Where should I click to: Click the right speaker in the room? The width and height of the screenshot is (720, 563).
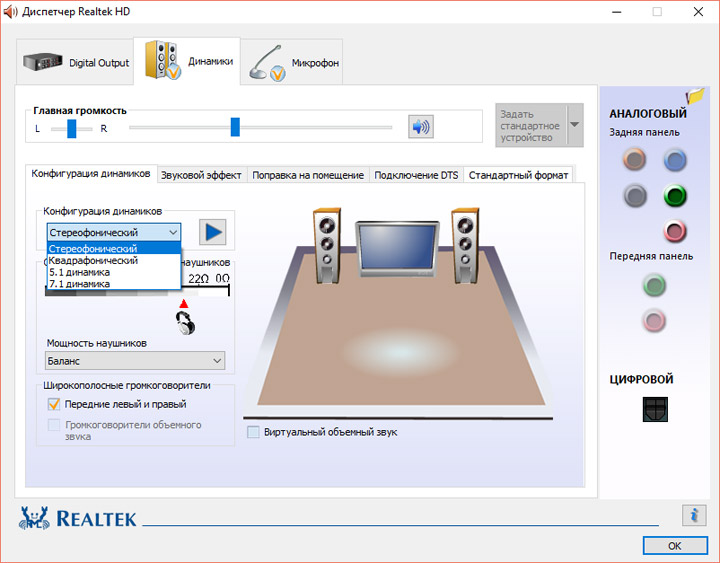click(x=465, y=245)
